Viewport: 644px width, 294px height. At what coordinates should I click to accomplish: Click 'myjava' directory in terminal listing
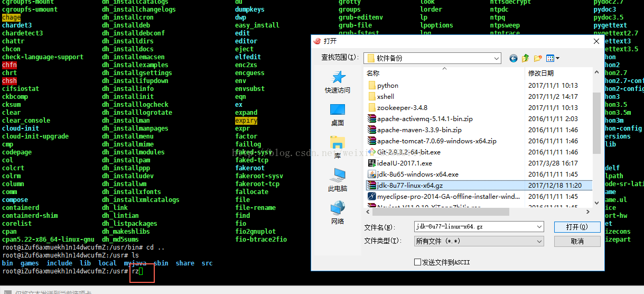click(x=135, y=263)
